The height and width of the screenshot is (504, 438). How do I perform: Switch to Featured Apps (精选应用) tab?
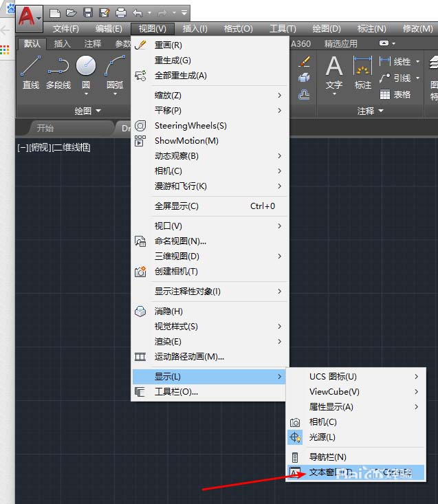[341, 43]
